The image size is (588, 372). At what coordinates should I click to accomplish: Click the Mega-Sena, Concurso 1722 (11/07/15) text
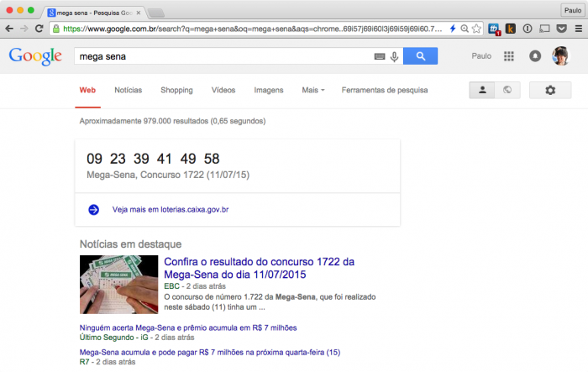coord(168,175)
